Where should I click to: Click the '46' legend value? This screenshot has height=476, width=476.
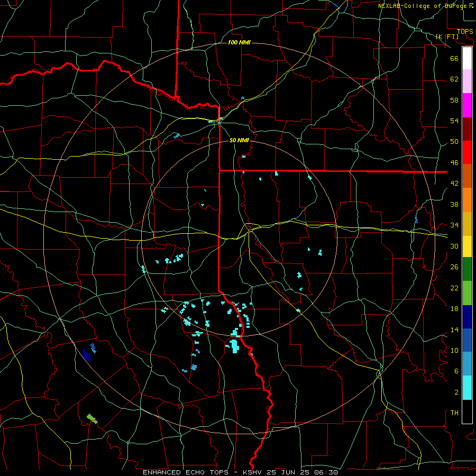tap(454, 163)
